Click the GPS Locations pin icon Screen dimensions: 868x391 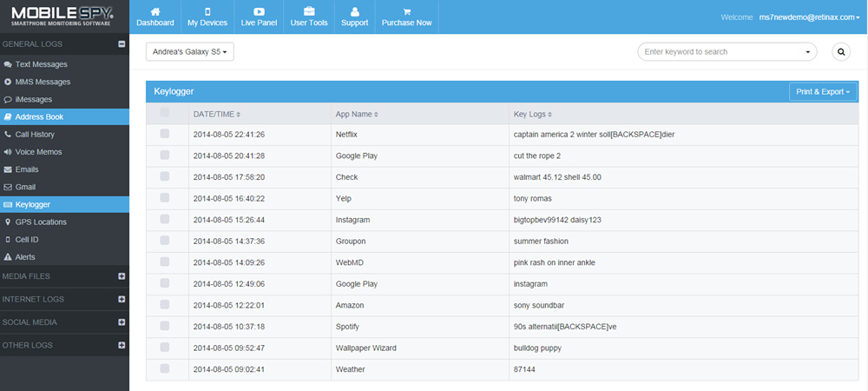(x=8, y=222)
